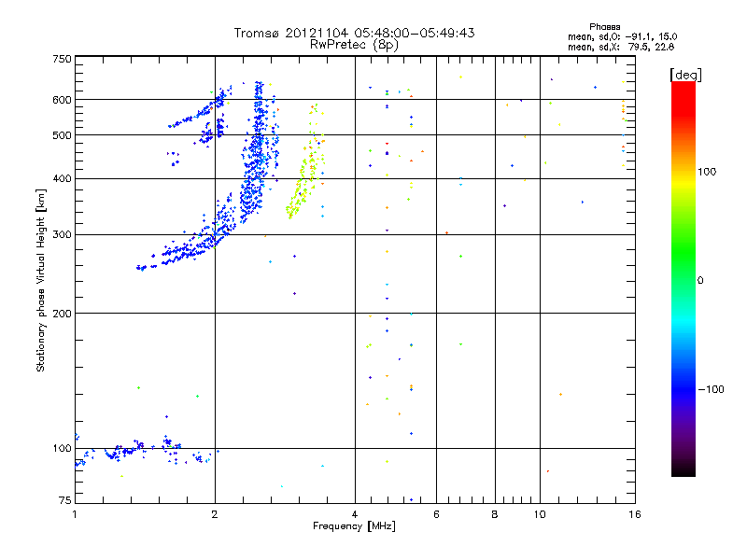Click the '0' colorbar tick label

click(x=700, y=281)
